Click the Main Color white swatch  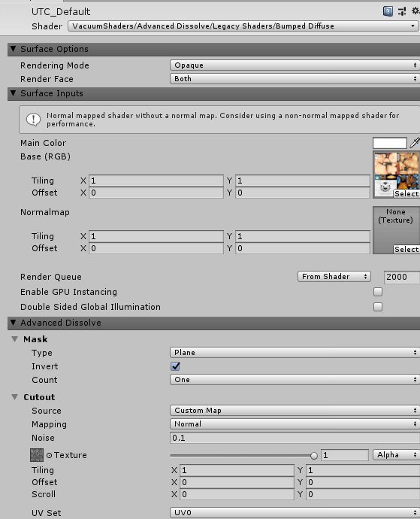click(390, 144)
